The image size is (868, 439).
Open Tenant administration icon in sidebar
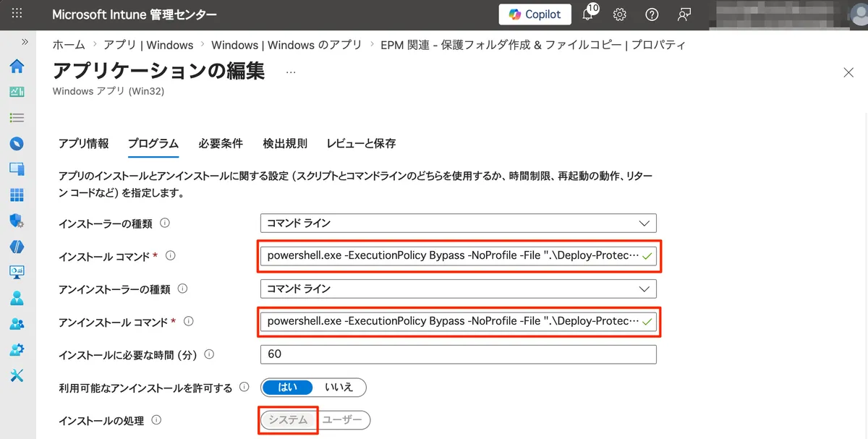coord(17,350)
